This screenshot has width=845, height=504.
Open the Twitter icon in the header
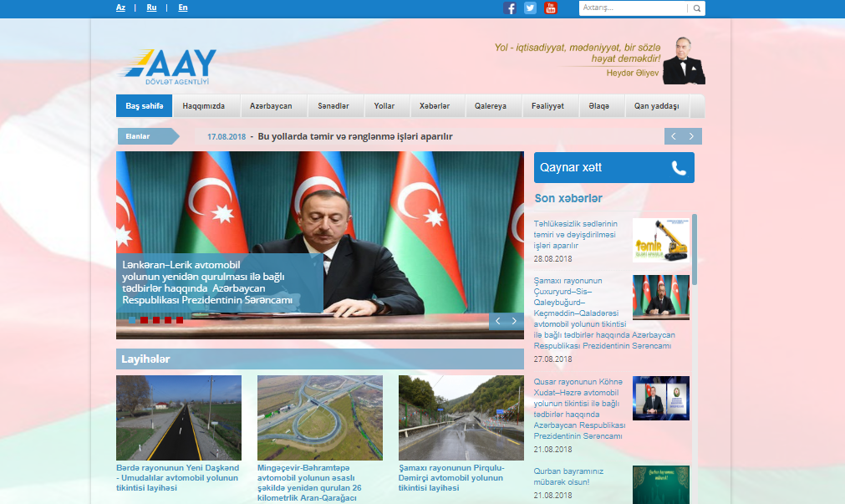pos(530,8)
